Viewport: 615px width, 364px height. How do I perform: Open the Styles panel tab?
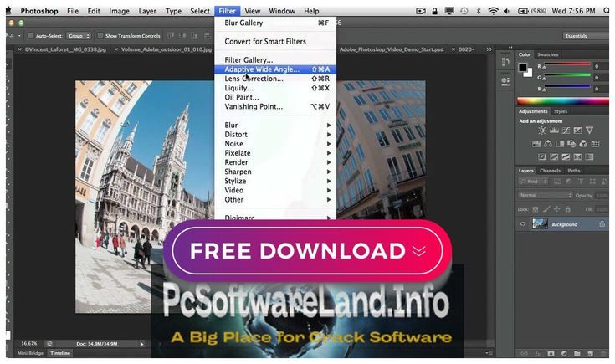tap(561, 111)
